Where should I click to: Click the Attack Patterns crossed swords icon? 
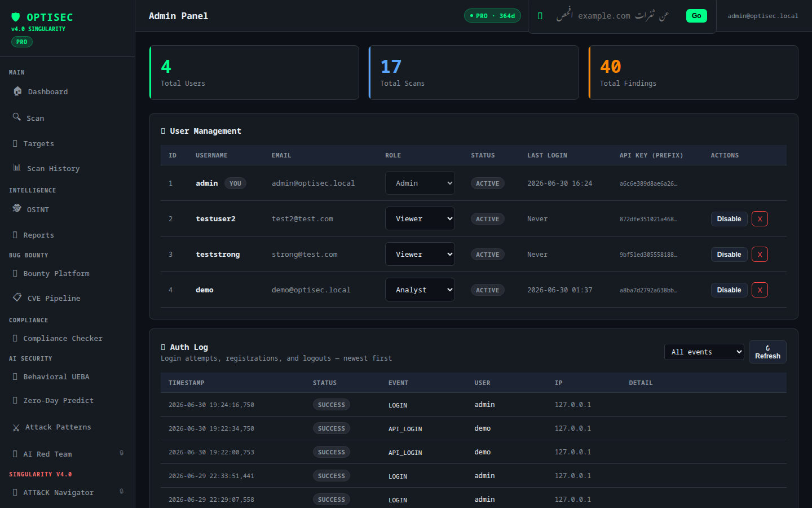(x=16, y=428)
